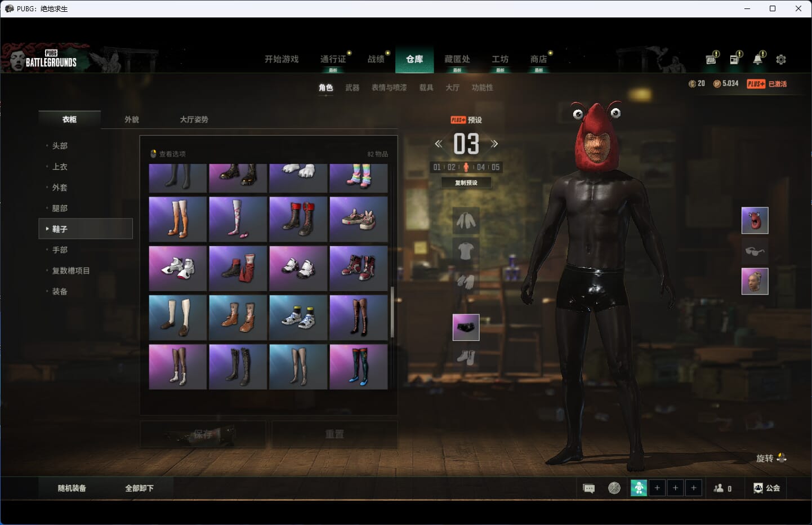
Task: Open the 大厅姿势 lobby pose tab
Action: pos(194,119)
